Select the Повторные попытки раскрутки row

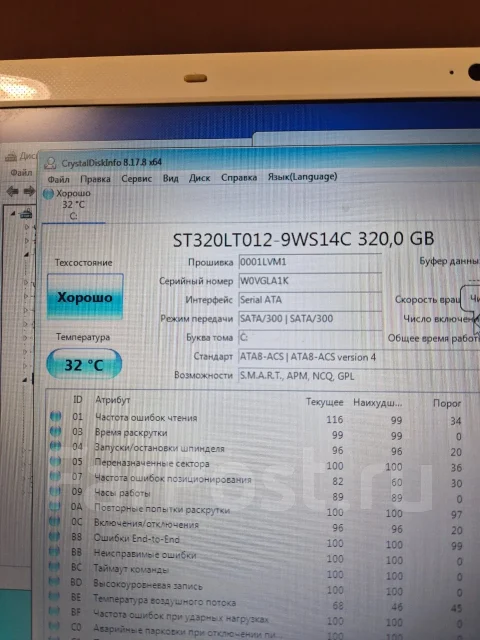tap(264, 511)
